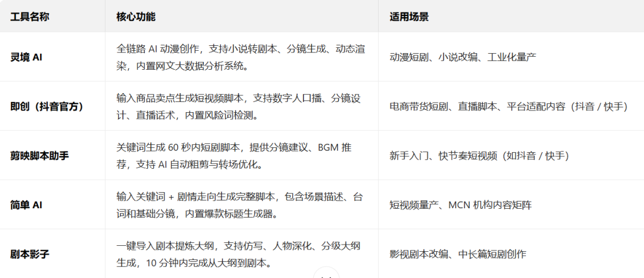Image resolution: width=644 pixels, height=278 pixels.
Task: Select the 剧本影子 tool name cell
Action: pyautogui.click(x=52, y=254)
